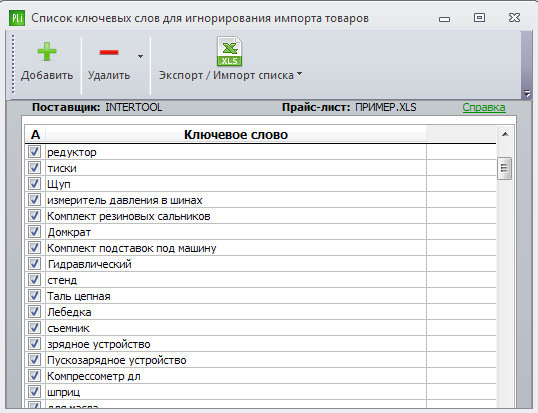
Task: Toggle the зрядное устройство checkbox
Action: pyautogui.click(x=34, y=344)
